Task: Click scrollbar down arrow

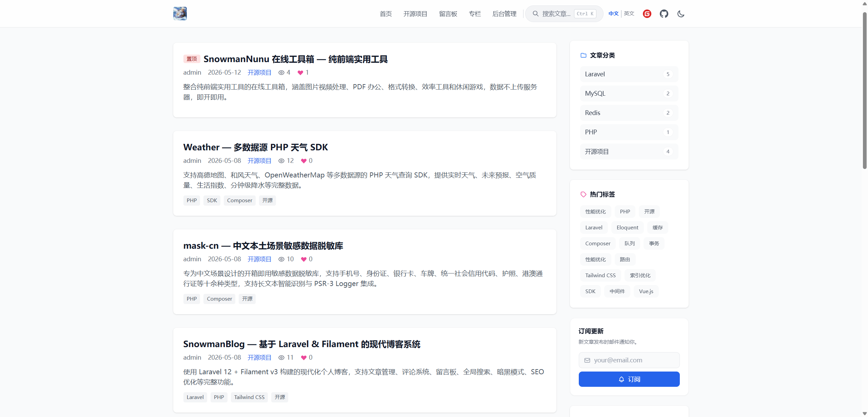Action: [x=865, y=414]
